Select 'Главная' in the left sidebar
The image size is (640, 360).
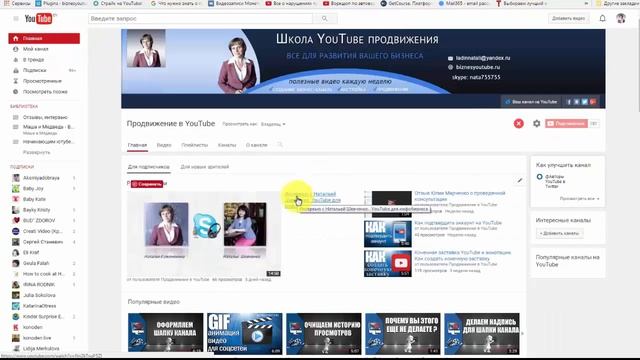pos(44,38)
